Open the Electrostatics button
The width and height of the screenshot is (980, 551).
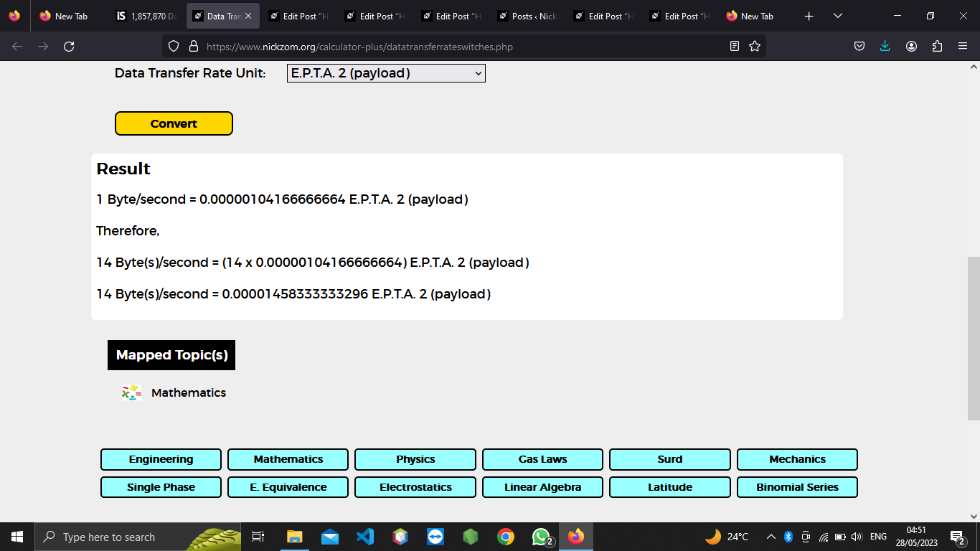click(415, 487)
